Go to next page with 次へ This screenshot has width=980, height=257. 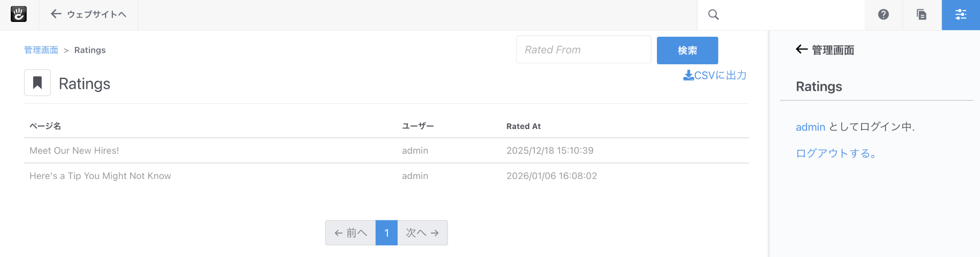point(422,233)
